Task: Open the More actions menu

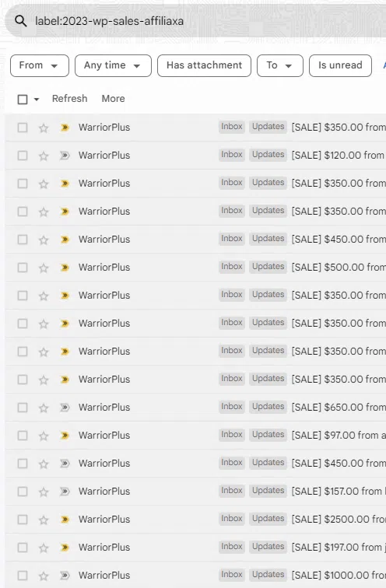Action: (x=114, y=99)
